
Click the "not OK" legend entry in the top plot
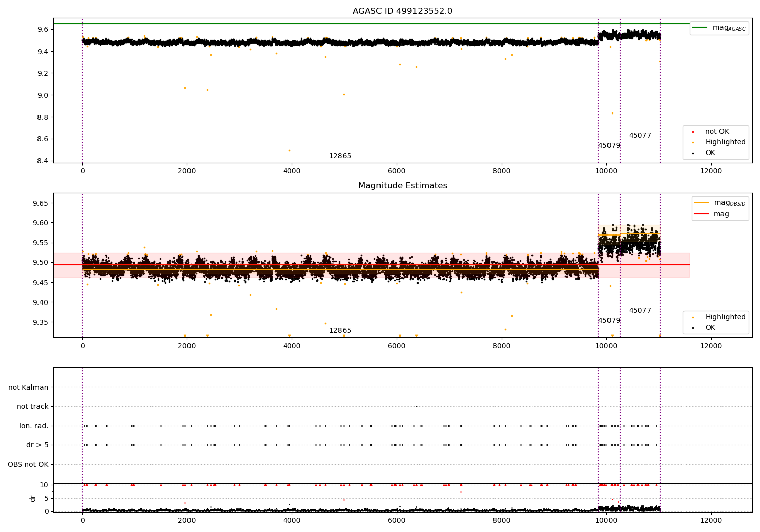(716, 132)
